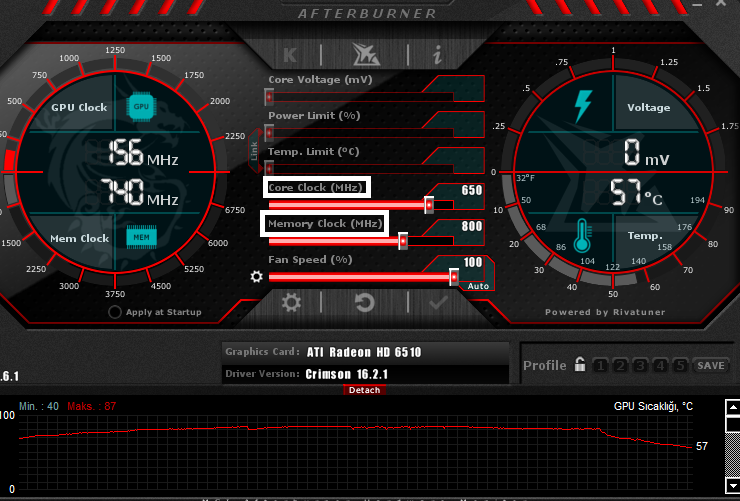Click the Detach button
Viewport: 740px width, 501px height.
[x=364, y=390]
